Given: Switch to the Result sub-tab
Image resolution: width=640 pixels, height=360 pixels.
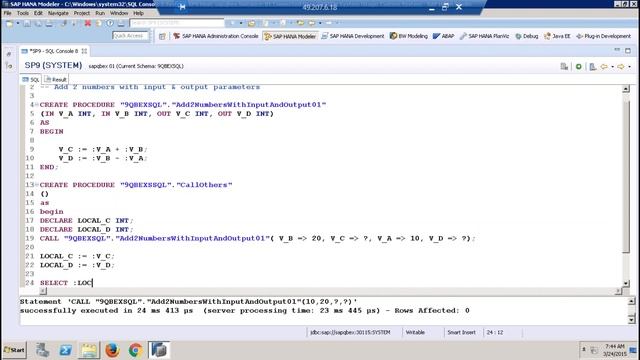Looking at the screenshot, I should tap(56, 79).
